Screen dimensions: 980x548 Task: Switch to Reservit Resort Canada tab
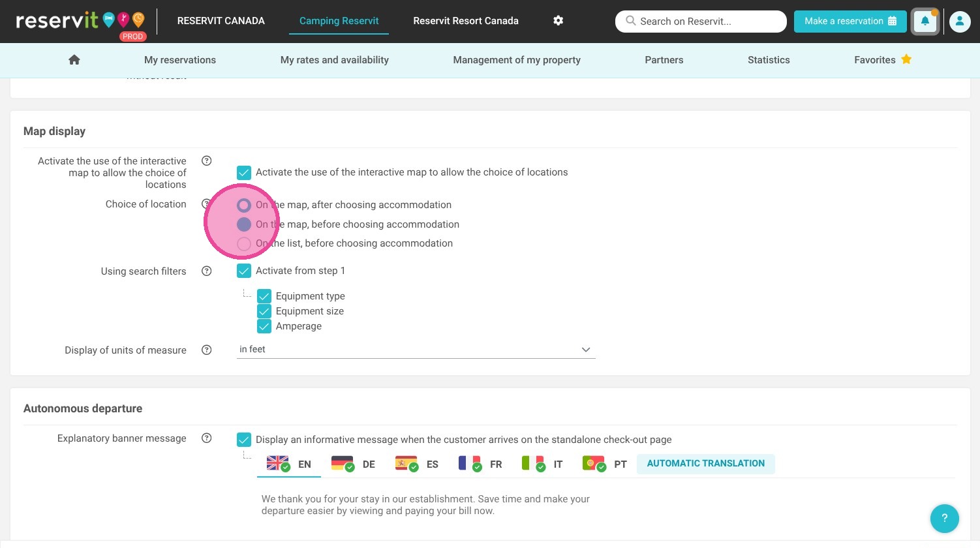[466, 21]
